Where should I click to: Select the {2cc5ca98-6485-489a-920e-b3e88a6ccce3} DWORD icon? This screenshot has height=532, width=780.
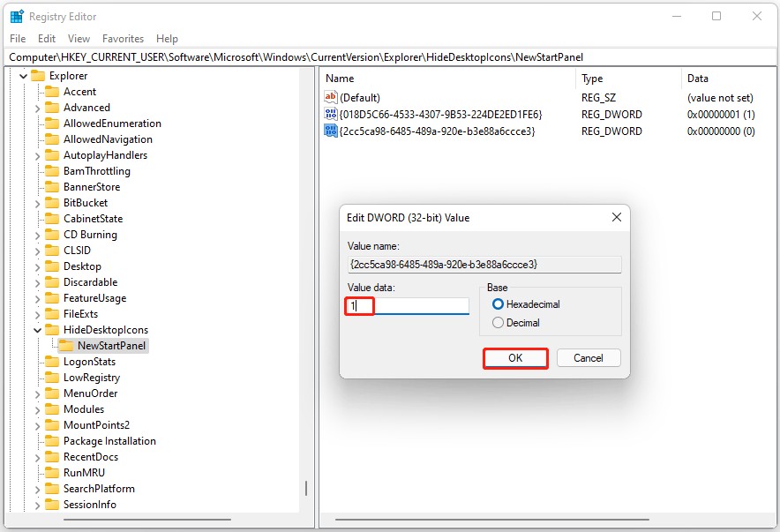[330, 131]
